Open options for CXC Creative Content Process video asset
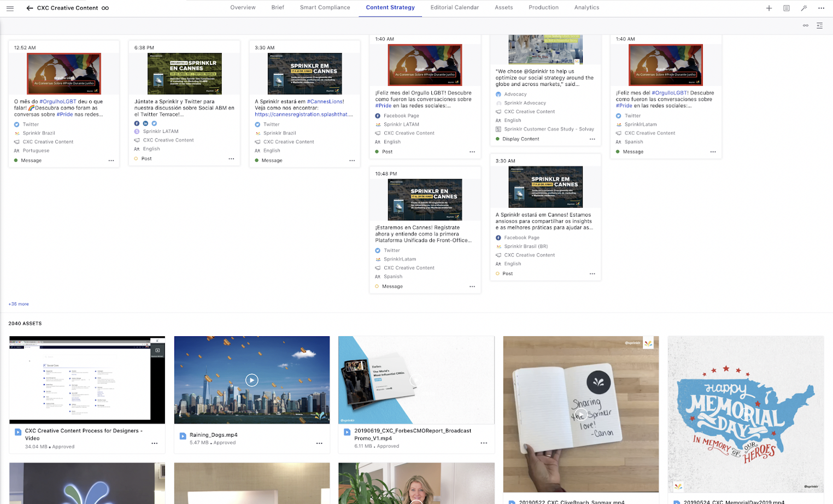The height and width of the screenshot is (504, 833). click(x=155, y=443)
